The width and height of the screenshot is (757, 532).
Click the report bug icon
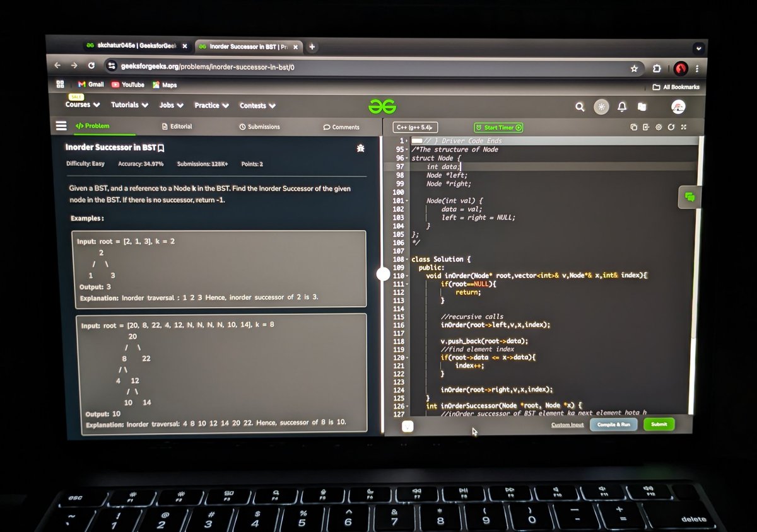pyautogui.click(x=361, y=149)
